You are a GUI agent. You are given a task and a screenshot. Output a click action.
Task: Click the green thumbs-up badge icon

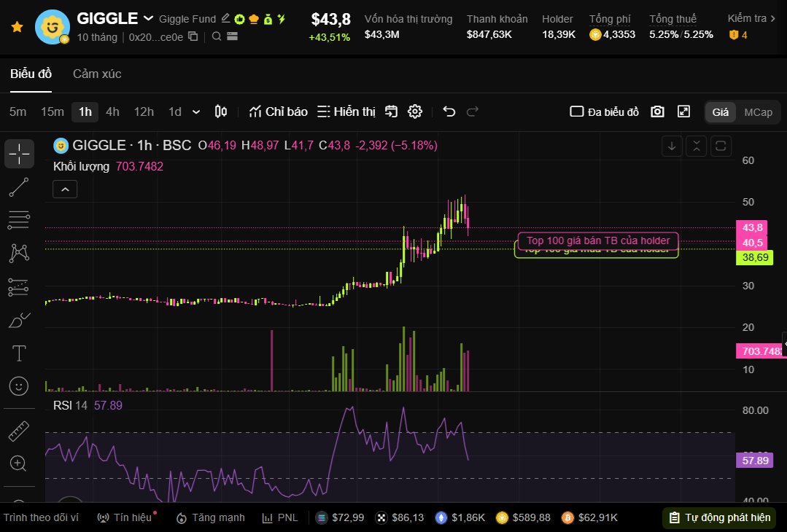pyautogui.click(x=240, y=19)
